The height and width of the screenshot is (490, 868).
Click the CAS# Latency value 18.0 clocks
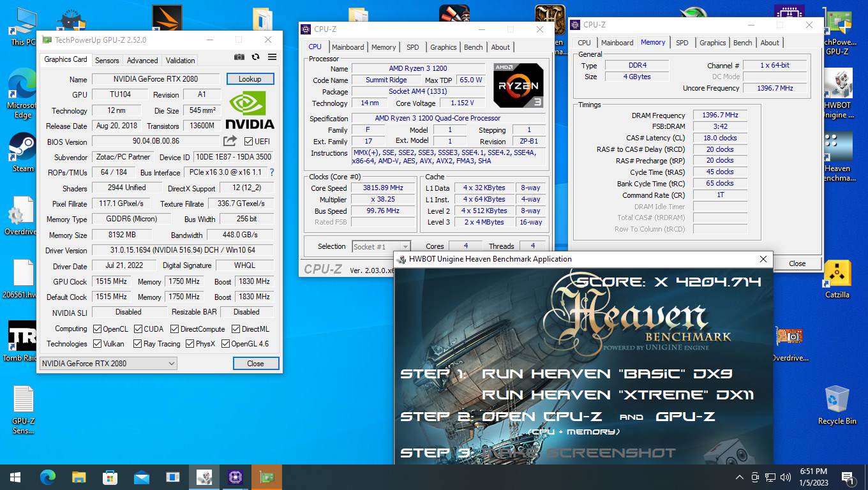[720, 138]
